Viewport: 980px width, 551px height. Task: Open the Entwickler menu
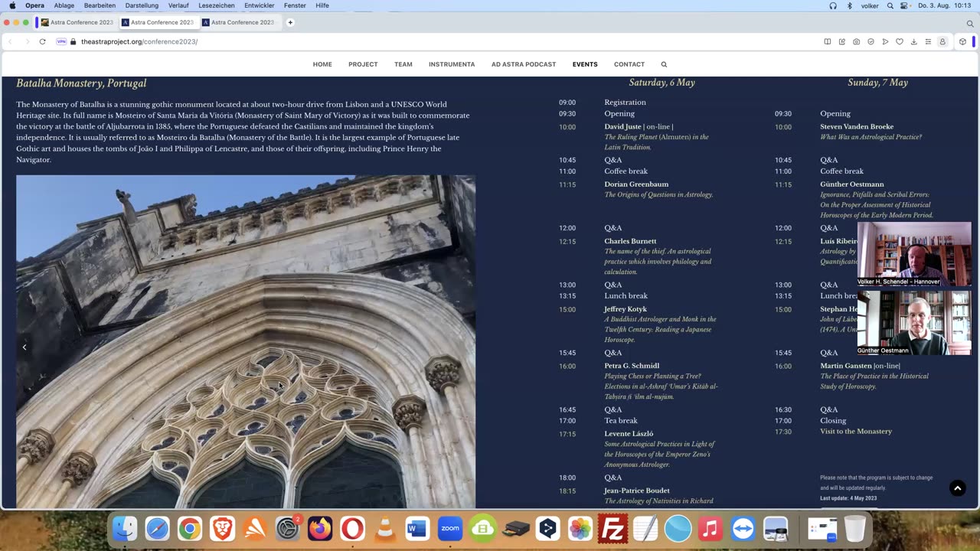tap(260, 5)
